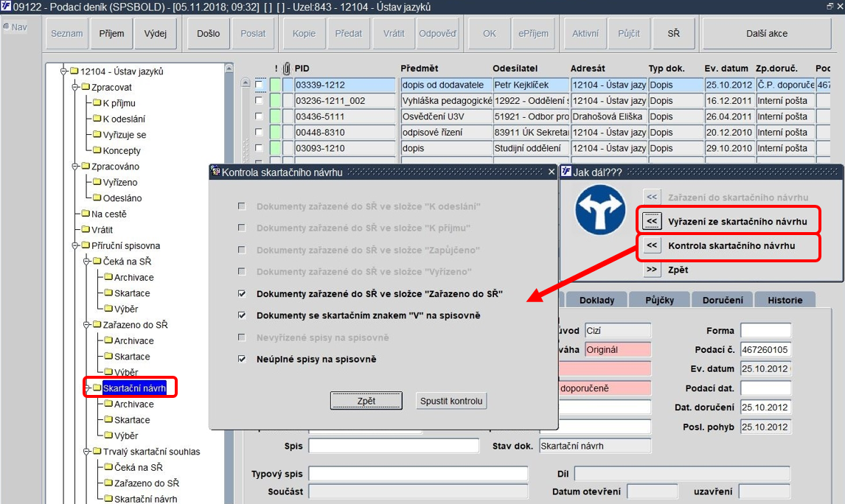Viewport: 845px width, 504px height.
Task: Click the SŘ toolbar button
Action: pyautogui.click(x=674, y=33)
